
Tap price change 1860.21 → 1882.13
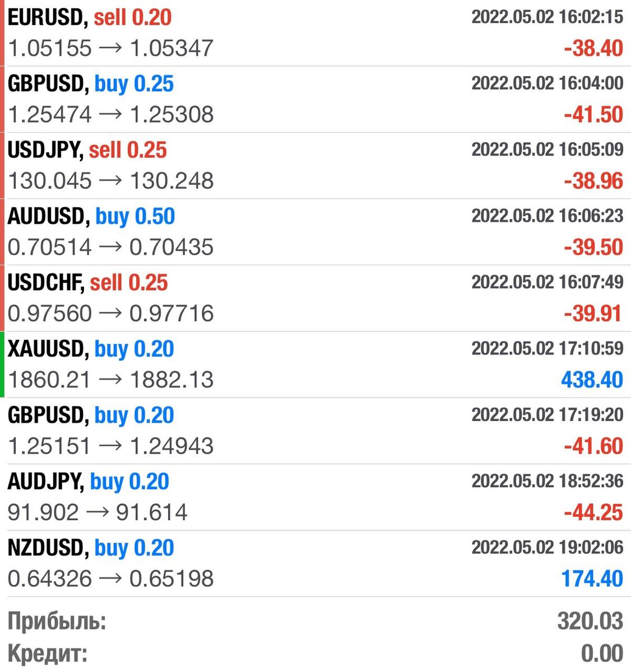[110, 380]
